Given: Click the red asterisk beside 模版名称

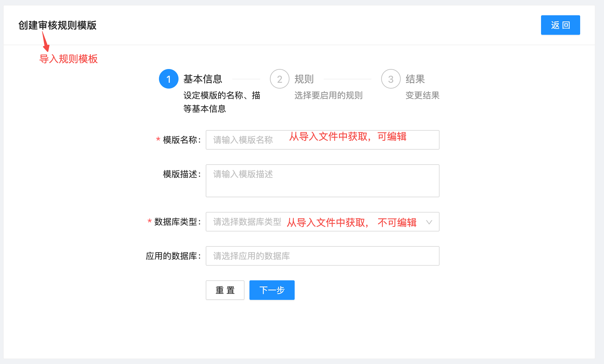Looking at the screenshot, I should [x=157, y=140].
